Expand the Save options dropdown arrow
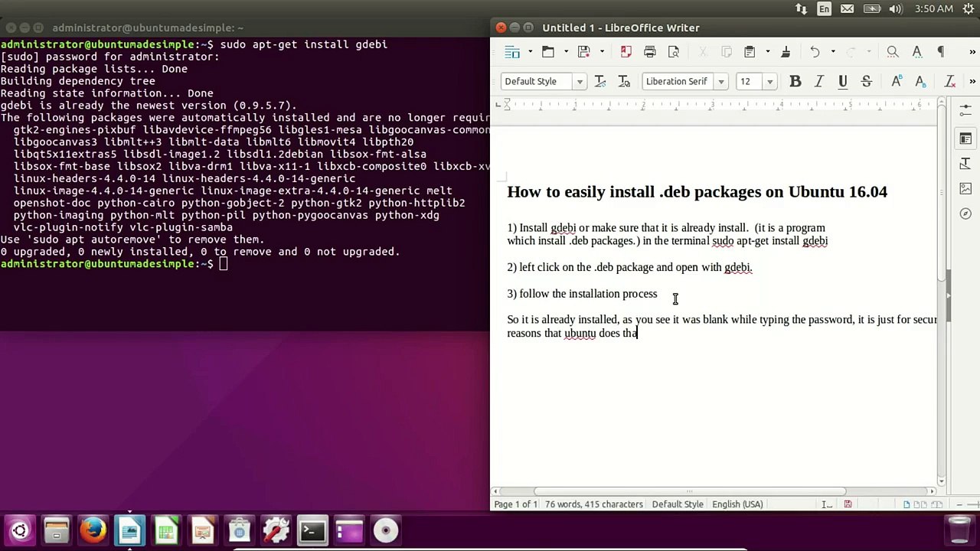 (602, 52)
